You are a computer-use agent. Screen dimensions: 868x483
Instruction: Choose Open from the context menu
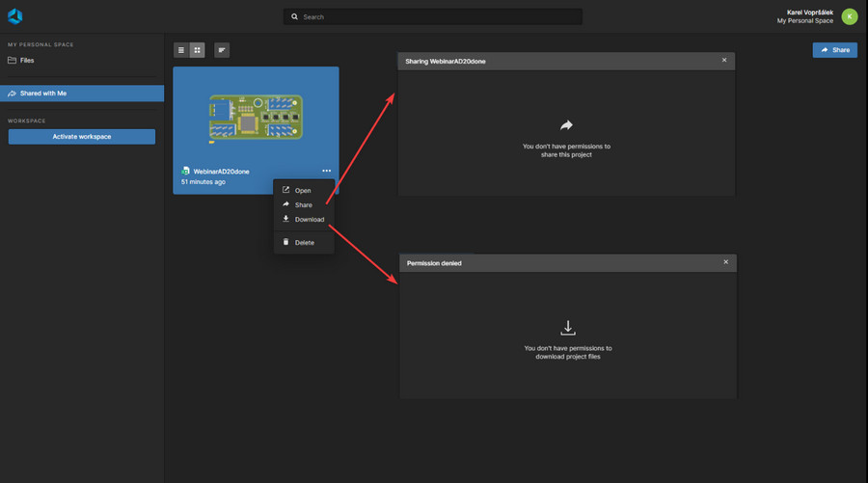tap(304, 190)
